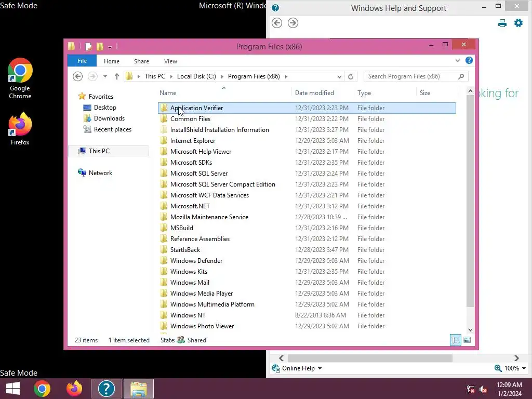The width and height of the screenshot is (532, 399).
Task: Refresh the Program Files (x86) listing
Action: click(351, 77)
